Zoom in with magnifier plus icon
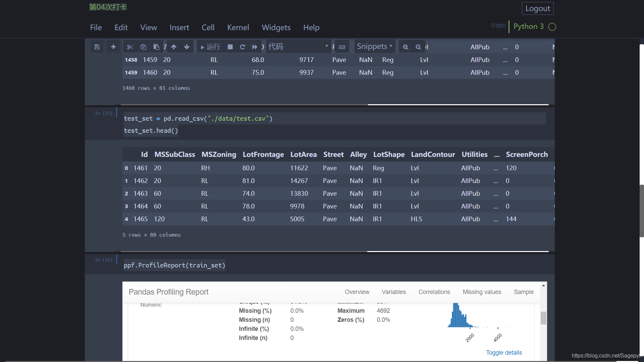This screenshot has width=644, height=362. [x=406, y=47]
